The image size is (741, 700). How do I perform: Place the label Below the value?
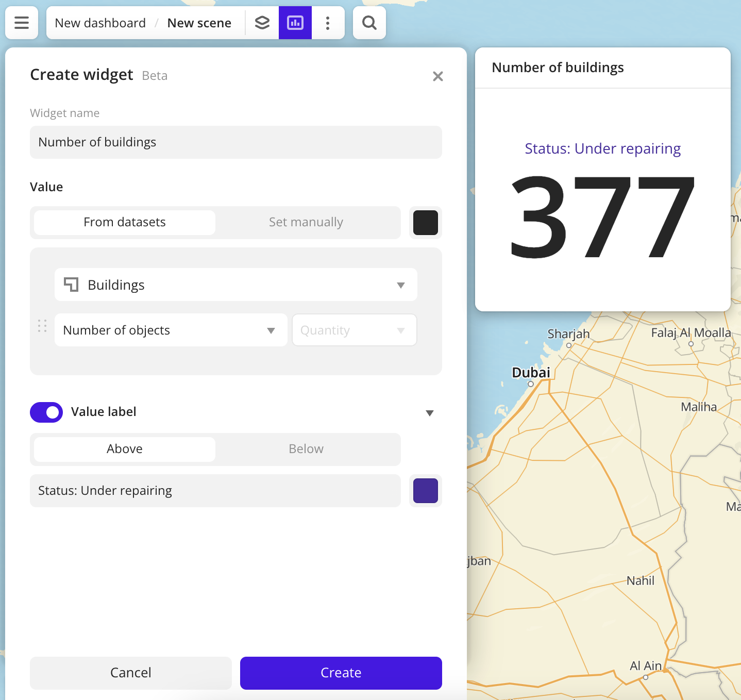tap(306, 449)
